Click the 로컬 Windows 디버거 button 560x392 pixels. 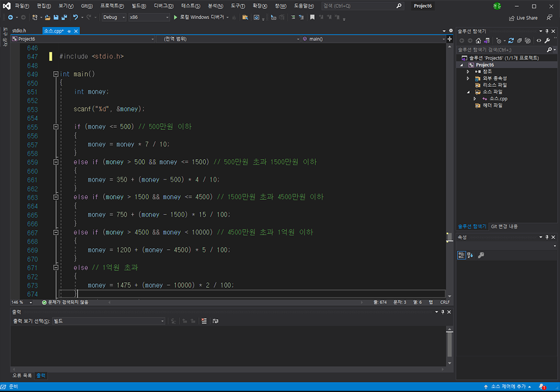pos(202,17)
